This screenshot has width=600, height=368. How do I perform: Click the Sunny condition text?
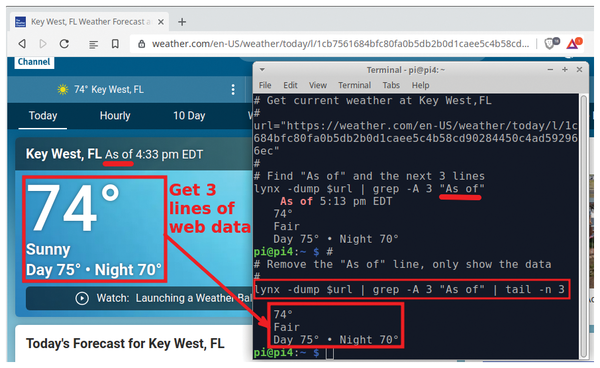48,250
